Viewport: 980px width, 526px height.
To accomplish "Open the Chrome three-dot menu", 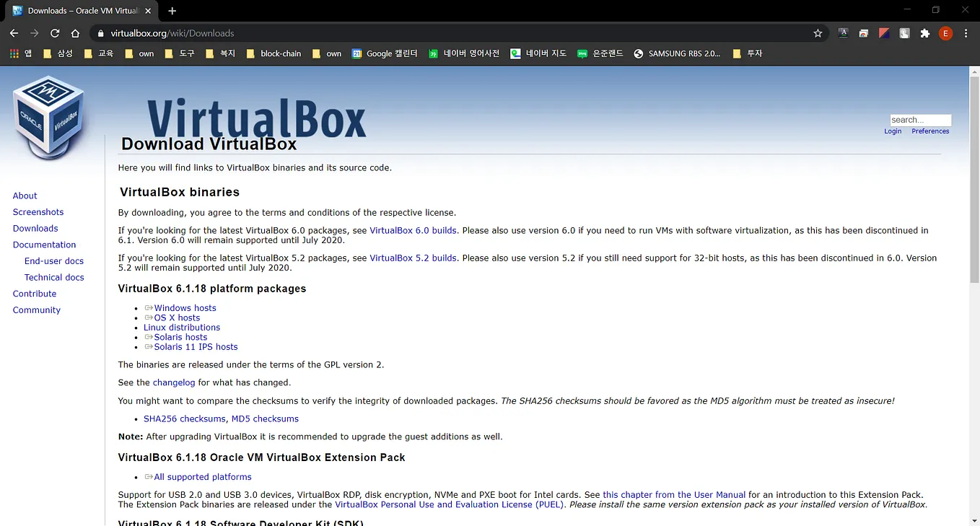I will click(x=966, y=33).
